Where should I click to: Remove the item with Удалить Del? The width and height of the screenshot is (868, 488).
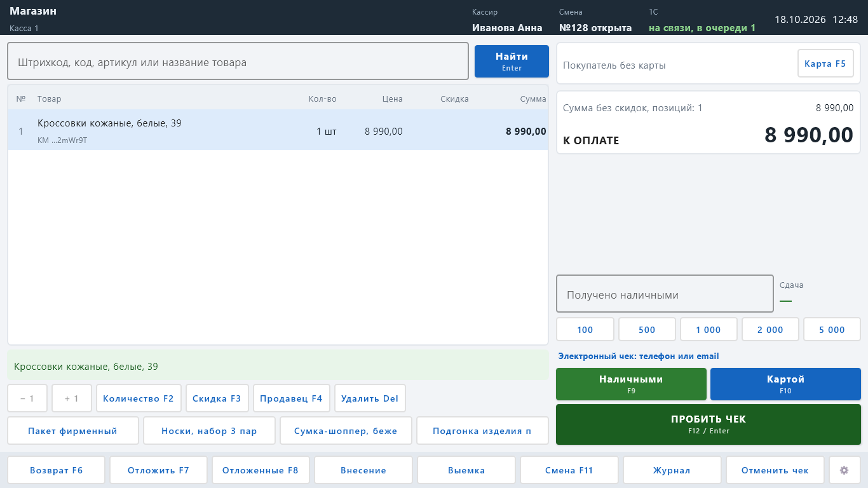tap(370, 398)
